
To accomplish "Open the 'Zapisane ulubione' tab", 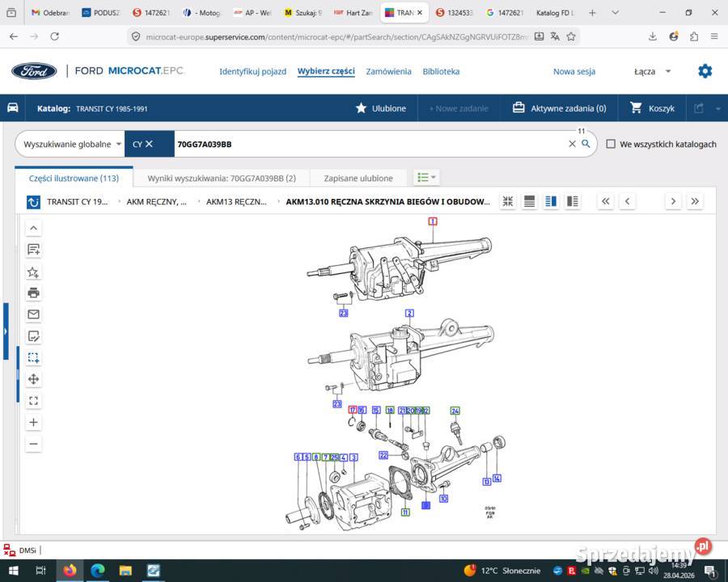I will pos(358,178).
